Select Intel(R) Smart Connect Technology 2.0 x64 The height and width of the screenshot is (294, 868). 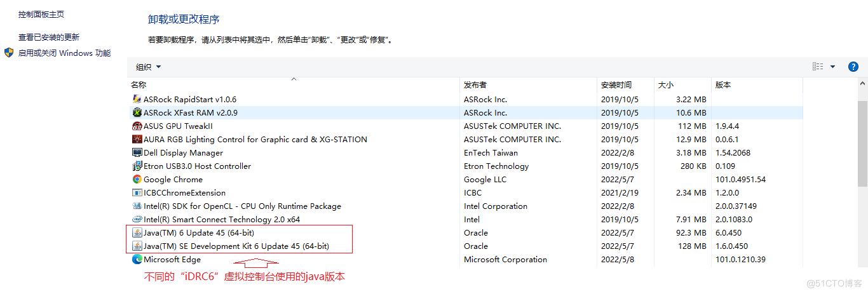(x=466, y=219)
